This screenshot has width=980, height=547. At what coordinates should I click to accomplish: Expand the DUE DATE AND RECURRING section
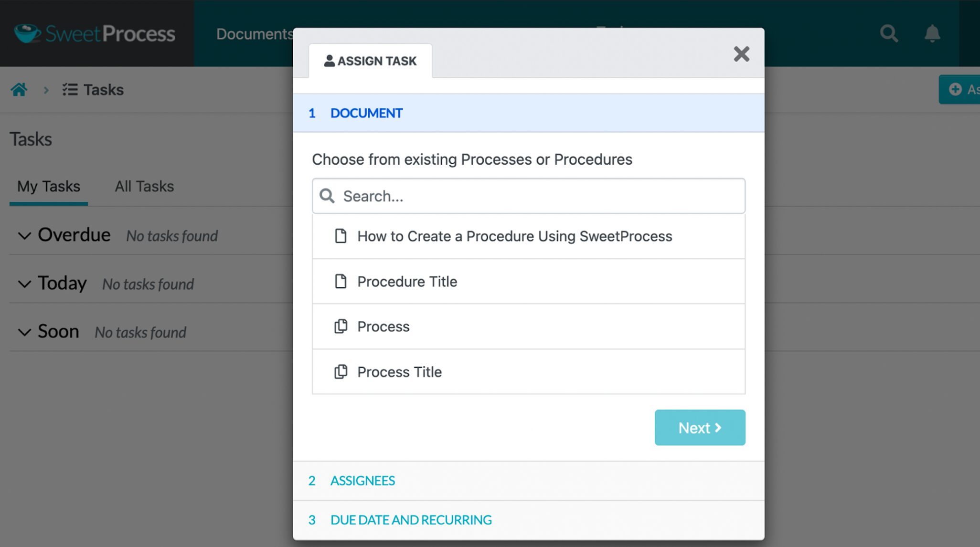tap(411, 519)
